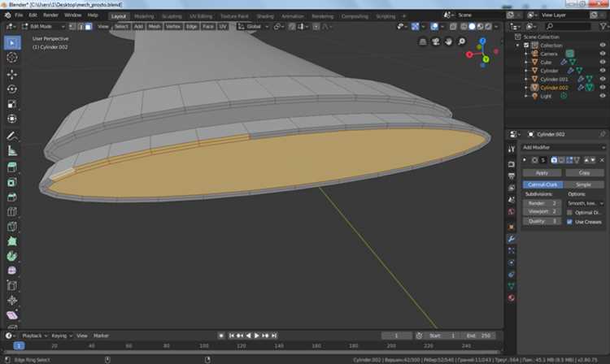The height and width of the screenshot is (364, 610).
Task: Open the shading options dropdown arrow
Action: point(496,27)
